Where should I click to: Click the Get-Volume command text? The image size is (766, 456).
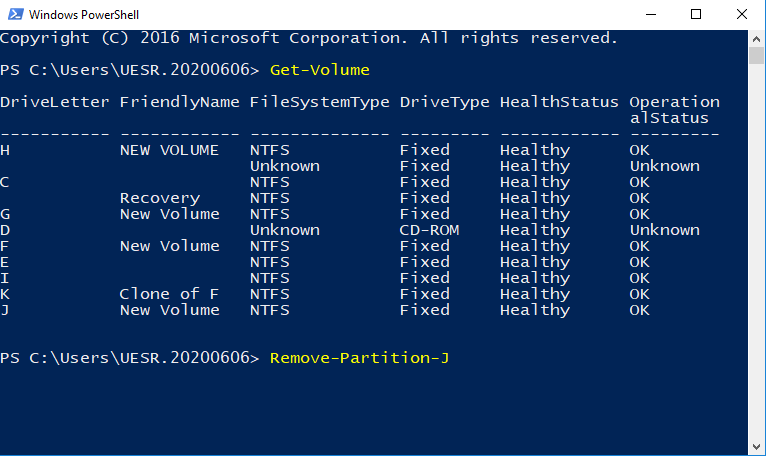pos(319,70)
